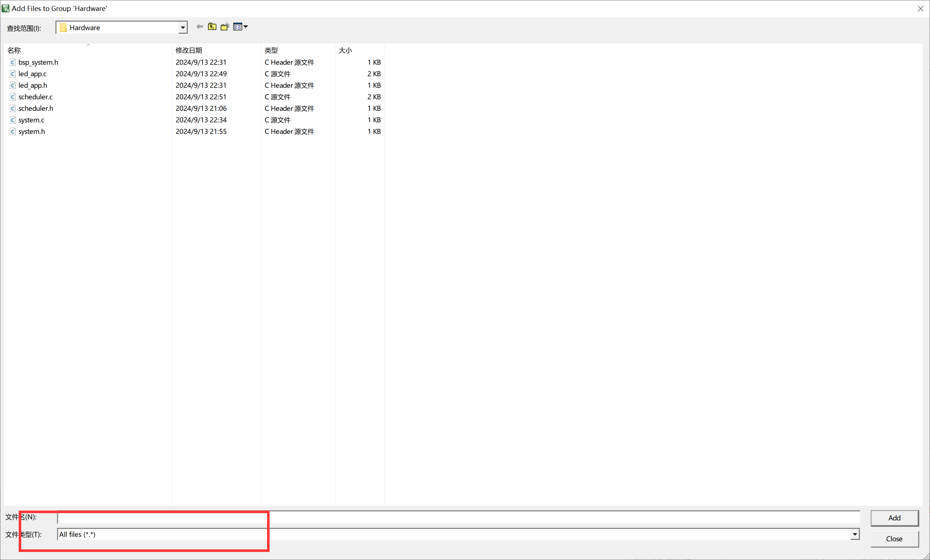Sort by 修改日期 column header
The width and height of the screenshot is (930, 560).
(x=189, y=50)
